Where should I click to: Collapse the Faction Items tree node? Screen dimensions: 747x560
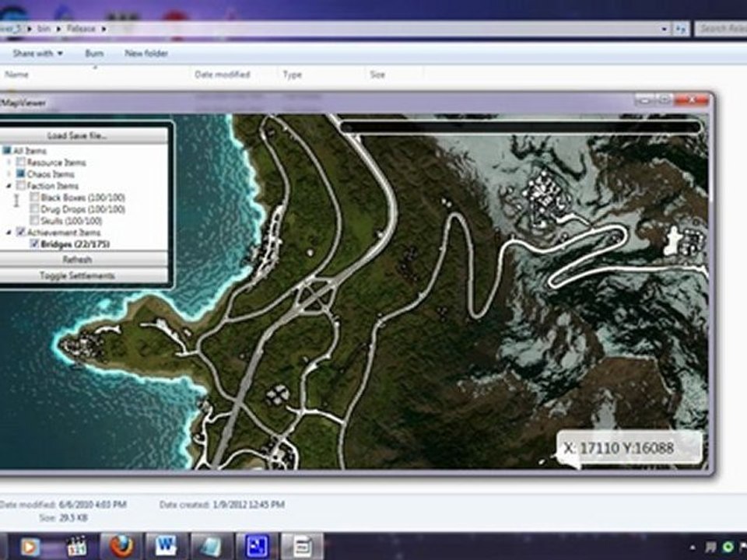(x=9, y=186)
